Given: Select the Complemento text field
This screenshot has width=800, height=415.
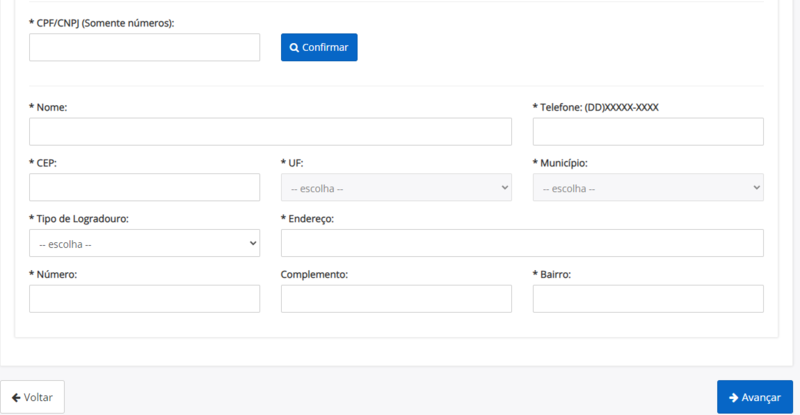Looking at the screenshot, I should tap(396, 299).
